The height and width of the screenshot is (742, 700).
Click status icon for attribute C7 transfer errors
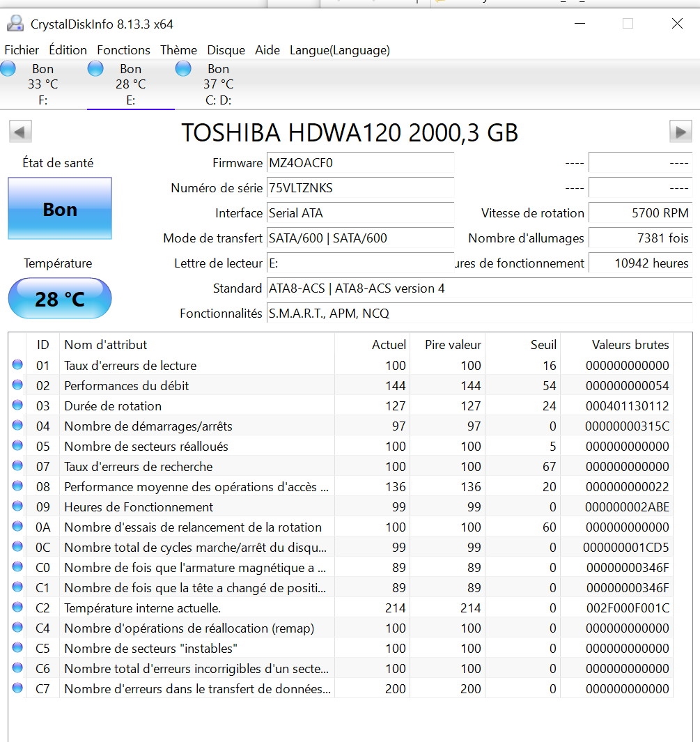(x=17, y=688)
